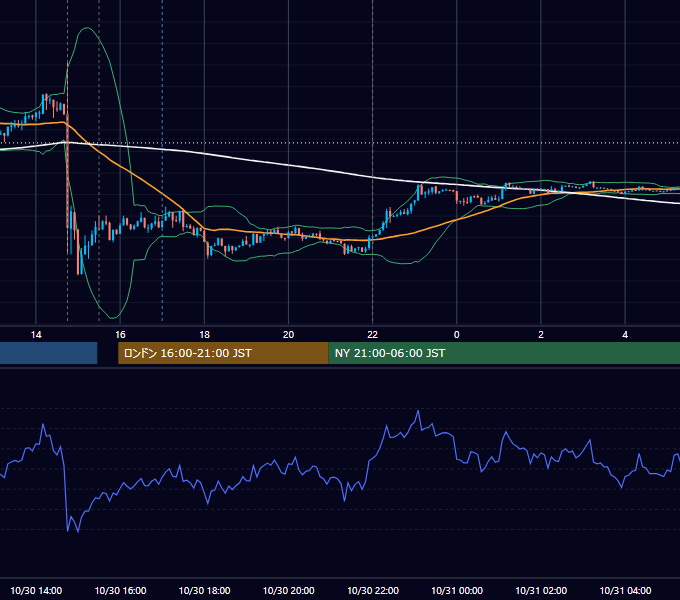
Task: Click the NY 21:00-06:00 JST session bar
Action: (504, 353)
